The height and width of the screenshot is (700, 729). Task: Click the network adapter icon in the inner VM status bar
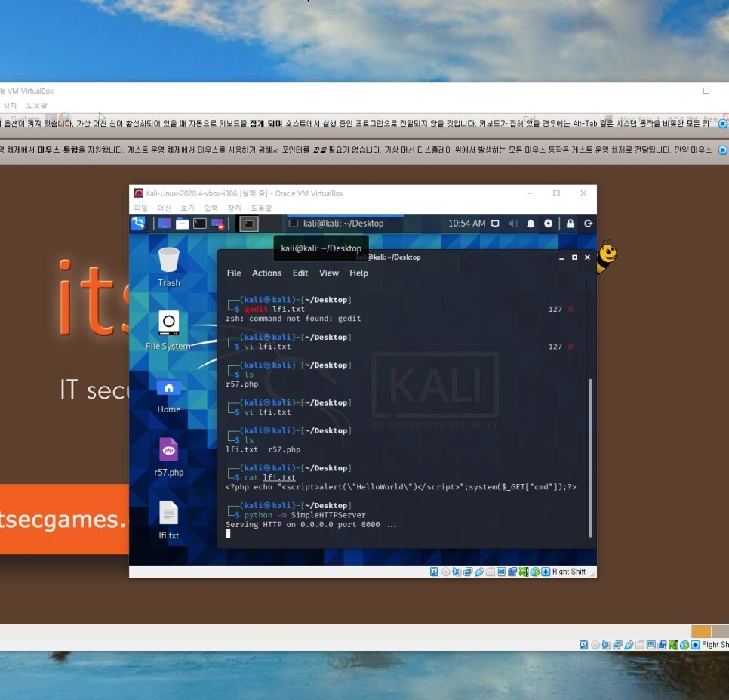468,572
